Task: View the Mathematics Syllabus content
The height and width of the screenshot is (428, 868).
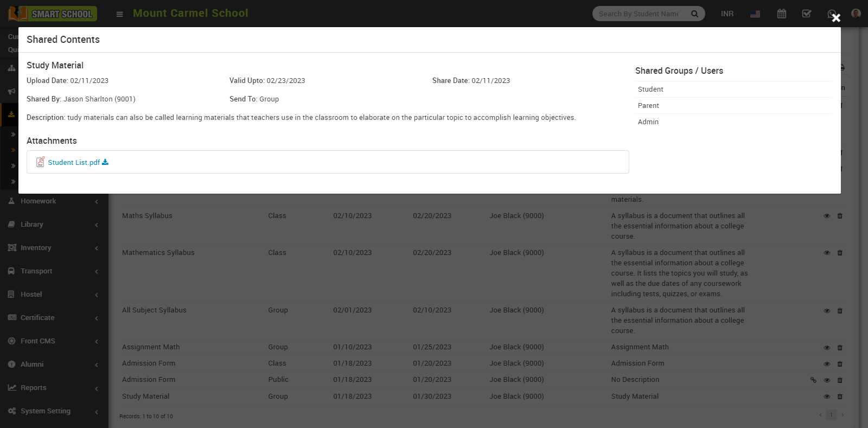Action: coord(827,253)
